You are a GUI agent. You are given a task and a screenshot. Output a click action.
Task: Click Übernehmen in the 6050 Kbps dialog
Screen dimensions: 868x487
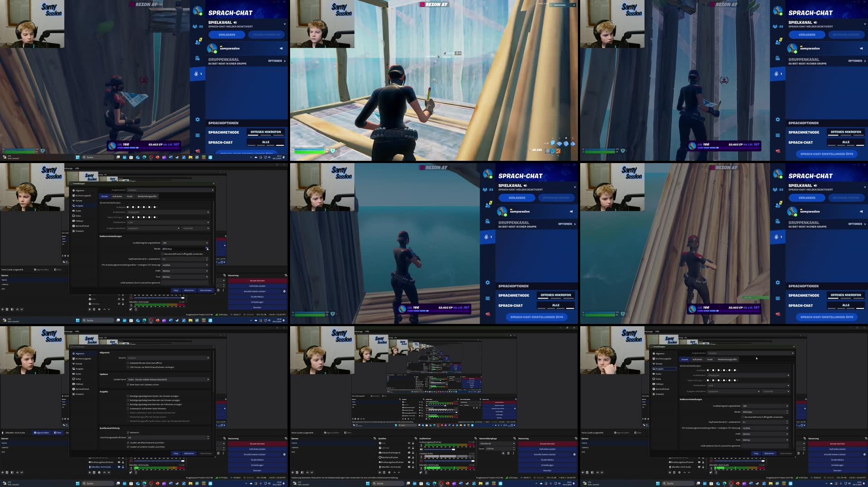(x=206, y=290)
